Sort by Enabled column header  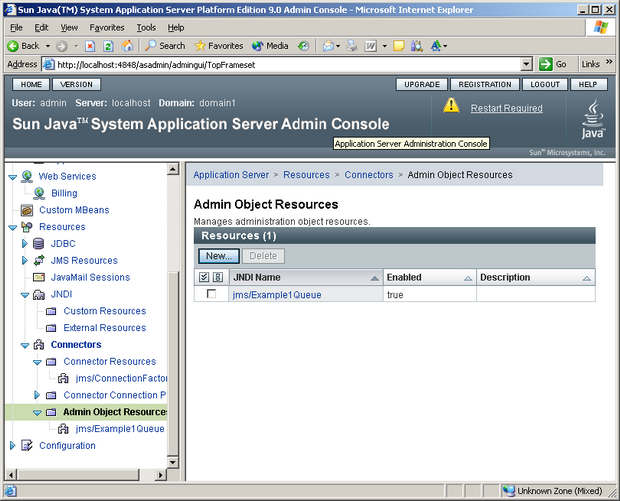coord(429,278)
